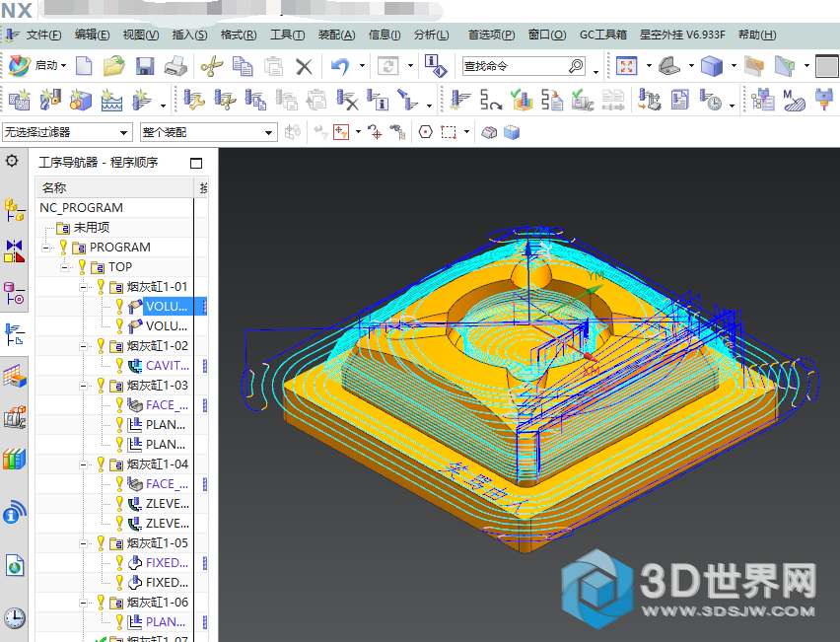Maximize the operation navigator panel
Viewport: 840px width, 642px height.
(x=196, y=163)
